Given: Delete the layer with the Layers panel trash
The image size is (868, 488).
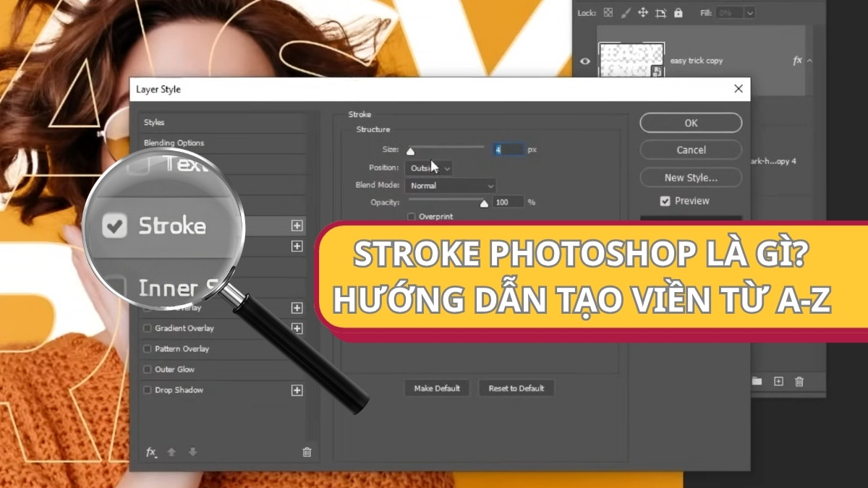Looking at the screenshot, I should [799, 381].
